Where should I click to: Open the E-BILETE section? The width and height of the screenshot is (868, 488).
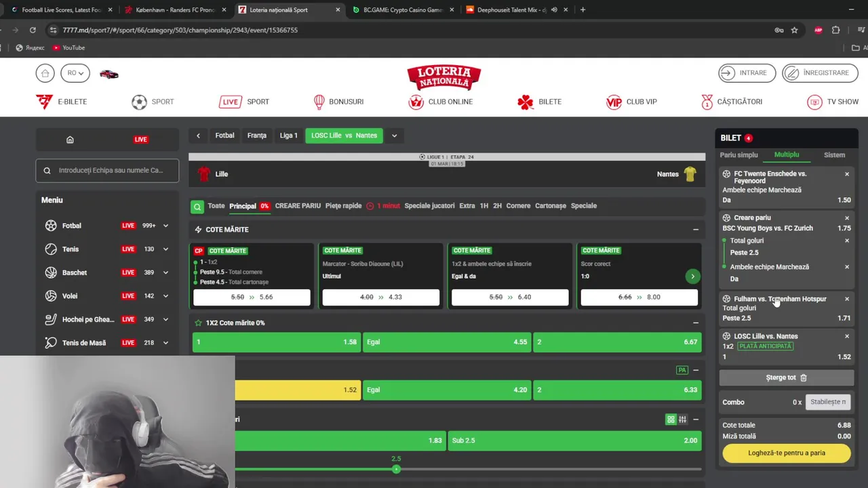pyautogui.click(x=62, y=102)
